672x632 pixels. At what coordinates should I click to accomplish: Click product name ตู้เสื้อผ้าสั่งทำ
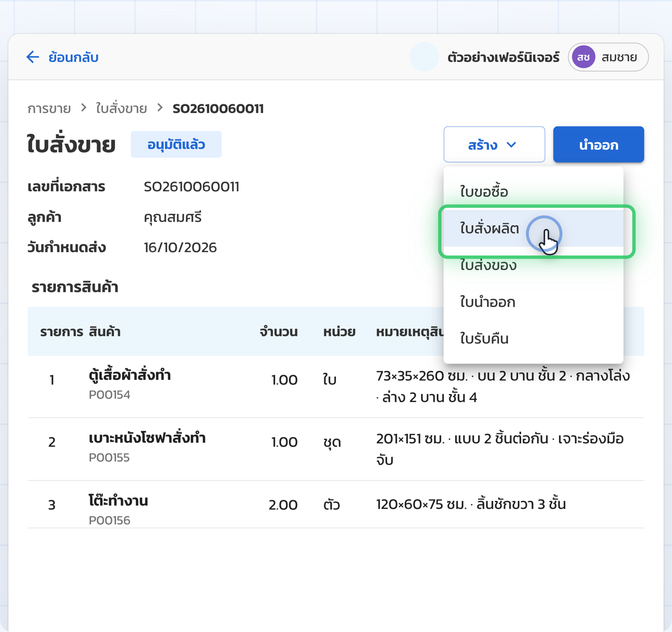click(x=130, y=375)
